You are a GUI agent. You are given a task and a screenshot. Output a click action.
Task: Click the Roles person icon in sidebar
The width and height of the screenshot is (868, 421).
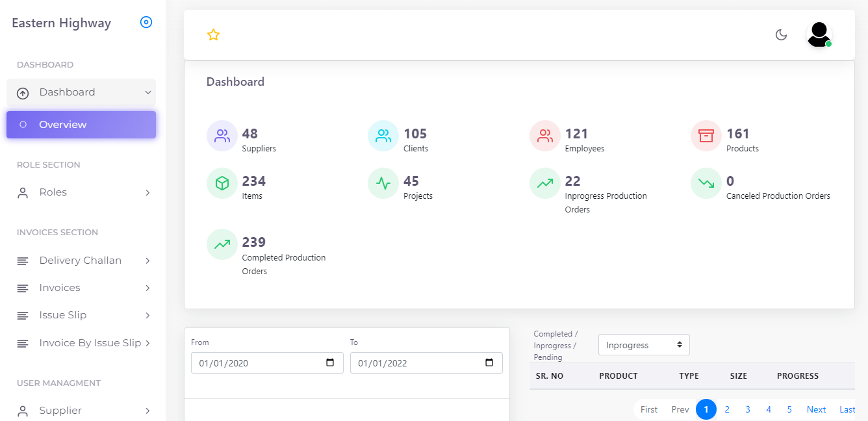click(x=23, y=193)
